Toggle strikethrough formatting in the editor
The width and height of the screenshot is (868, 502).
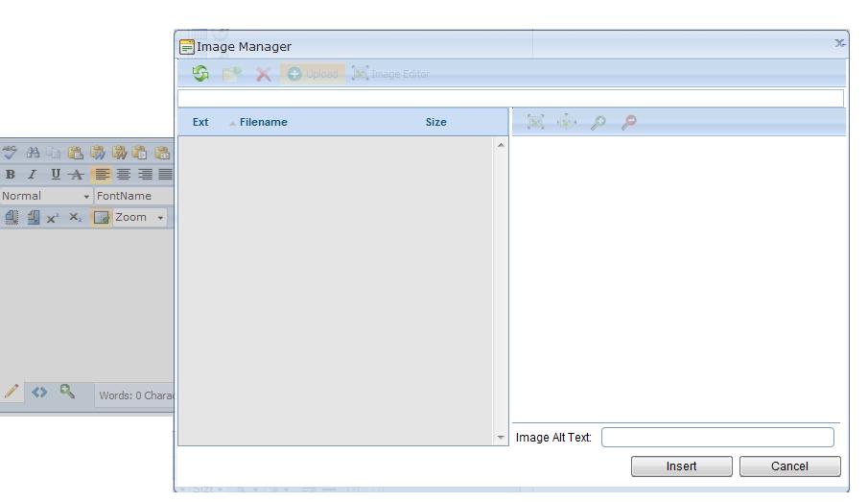coord(77,175)
